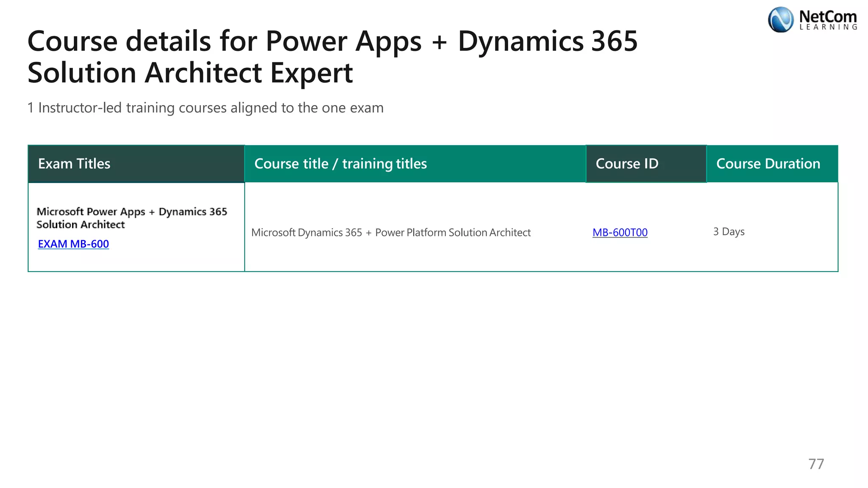Viewport: 868px width, 488px height.
Task: Select the 3 Days duration cell
Action: 729,232
